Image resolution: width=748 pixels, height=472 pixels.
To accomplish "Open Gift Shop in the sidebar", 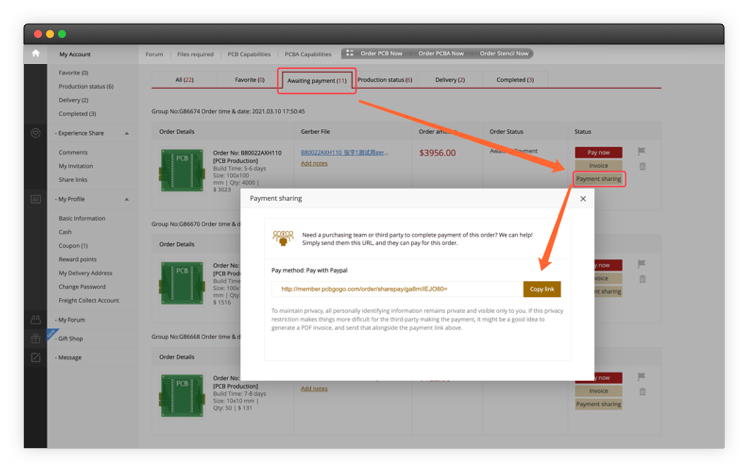I will [70, 338].
